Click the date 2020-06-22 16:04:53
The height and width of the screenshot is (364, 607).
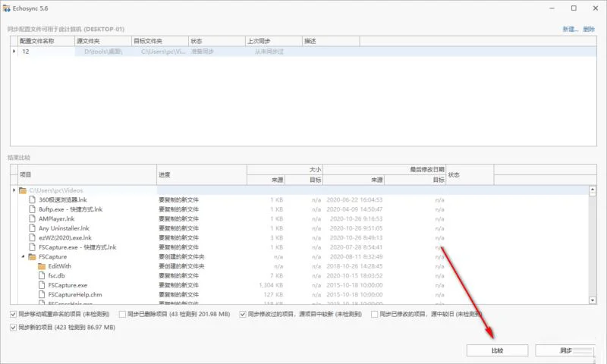tap(354, 199)
